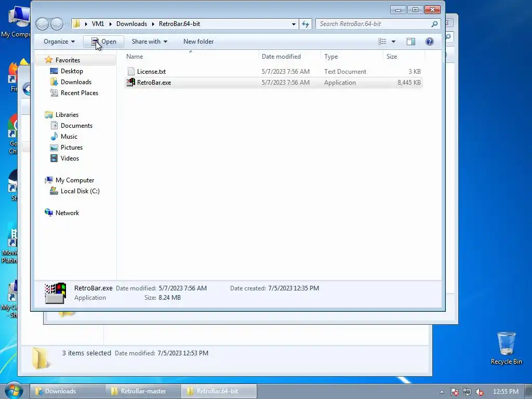The image size is (532, 399).
Task: Open Videos library in navigation pane
Action: coord(70,158)
